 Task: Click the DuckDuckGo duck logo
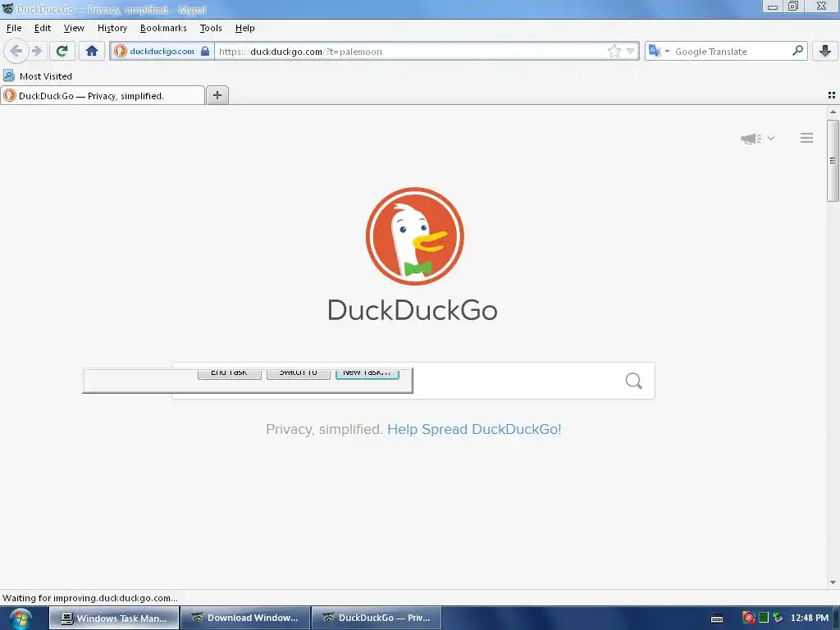coord(414,236)
